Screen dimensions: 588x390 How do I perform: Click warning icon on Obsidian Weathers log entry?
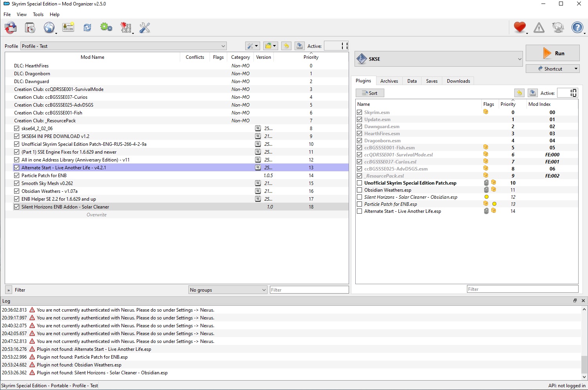tap(32, 365)
